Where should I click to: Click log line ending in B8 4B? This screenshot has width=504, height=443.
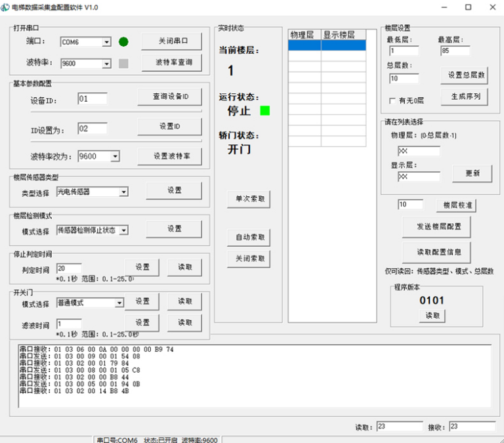click(74, 391)
